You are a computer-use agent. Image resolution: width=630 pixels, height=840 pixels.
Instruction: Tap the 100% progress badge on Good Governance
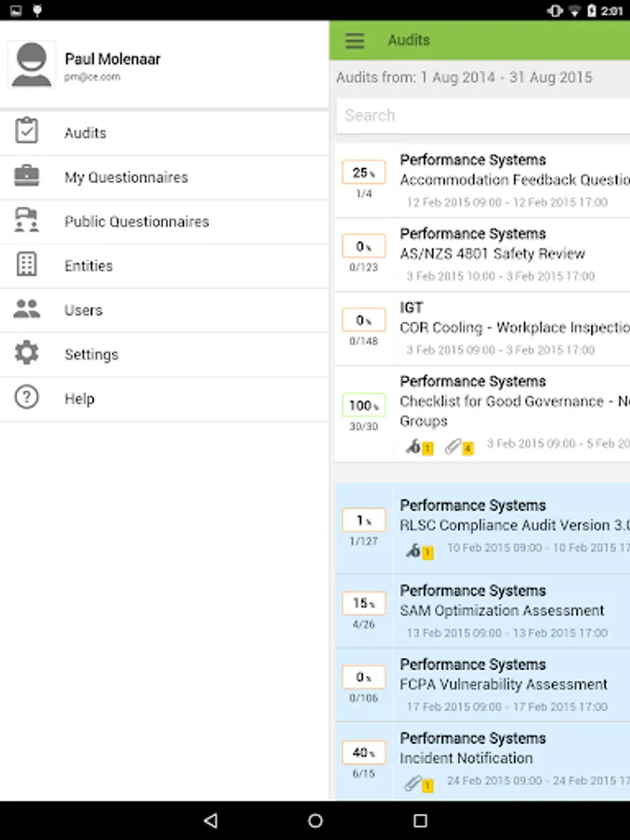point(363,406)
